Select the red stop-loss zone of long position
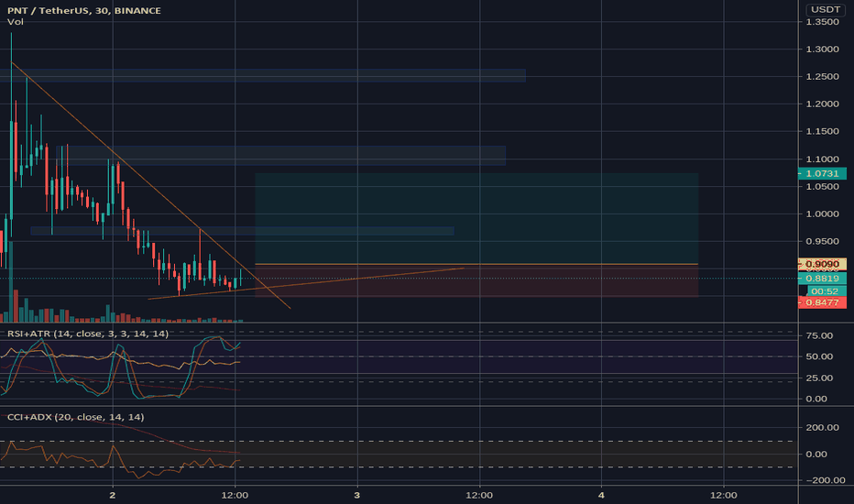This screenshot has width=854, height=504. (x=476, y=280)
